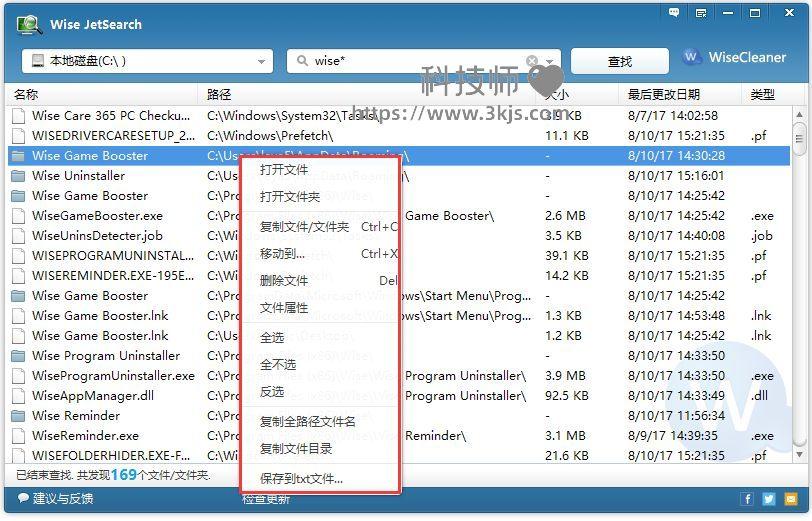Expand the search history dropdown arrow

(550, 61)
